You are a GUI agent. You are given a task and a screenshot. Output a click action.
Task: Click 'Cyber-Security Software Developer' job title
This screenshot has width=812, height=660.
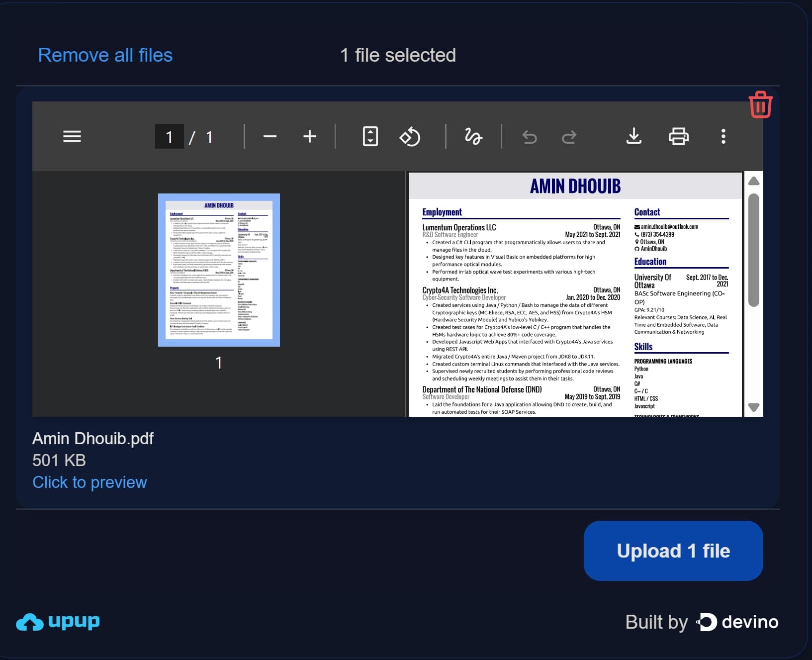pos(464,297)
